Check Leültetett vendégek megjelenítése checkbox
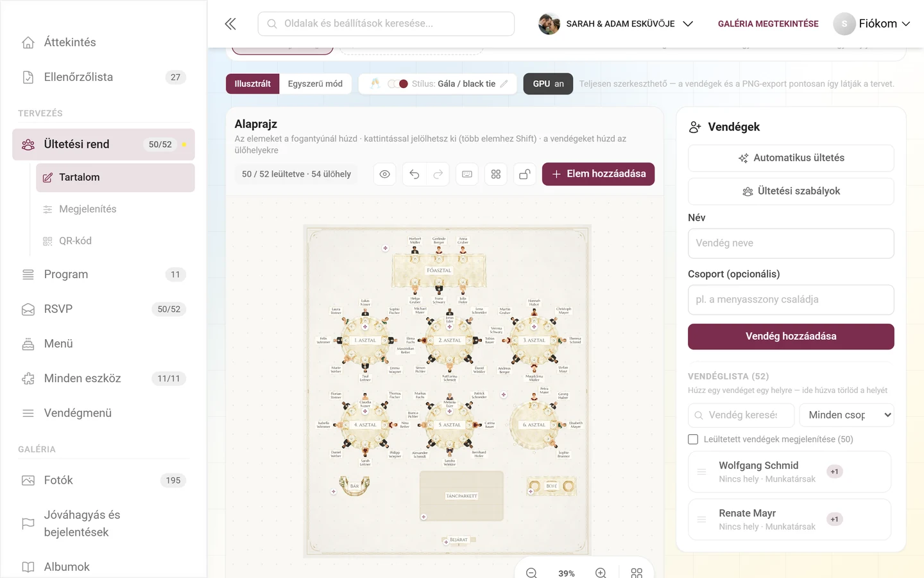Viewport: 924px width, 578px height. 693,439
